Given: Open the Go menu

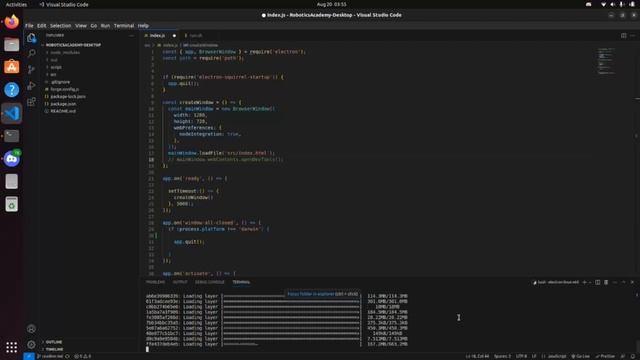Looking at the screenshot, I should [94, 26].
